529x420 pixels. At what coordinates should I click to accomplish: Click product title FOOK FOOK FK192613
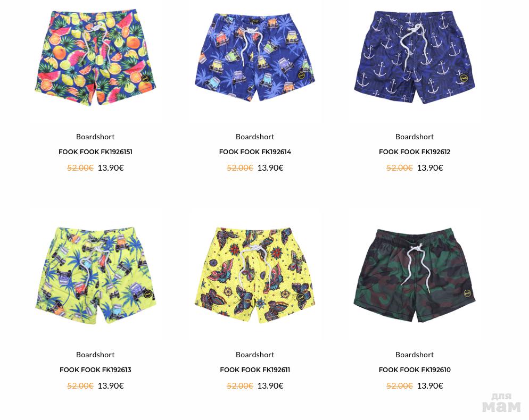point(95,370)
